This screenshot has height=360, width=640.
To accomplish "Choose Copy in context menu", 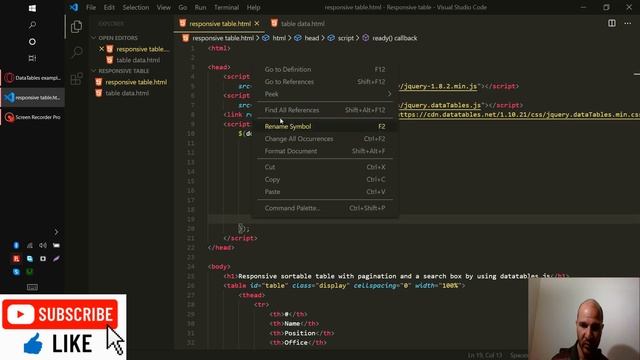I will (325, 179).
